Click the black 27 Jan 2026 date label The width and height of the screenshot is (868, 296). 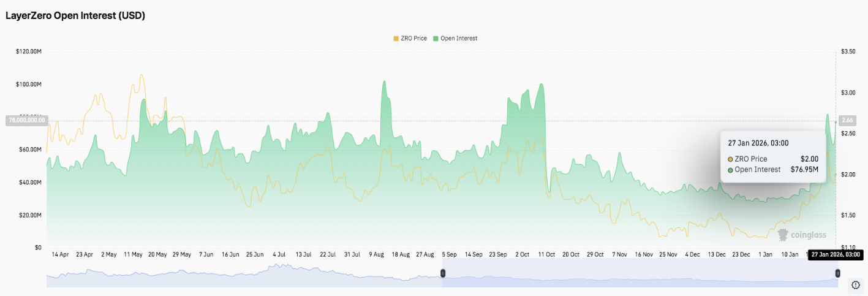tap(836, 254)
